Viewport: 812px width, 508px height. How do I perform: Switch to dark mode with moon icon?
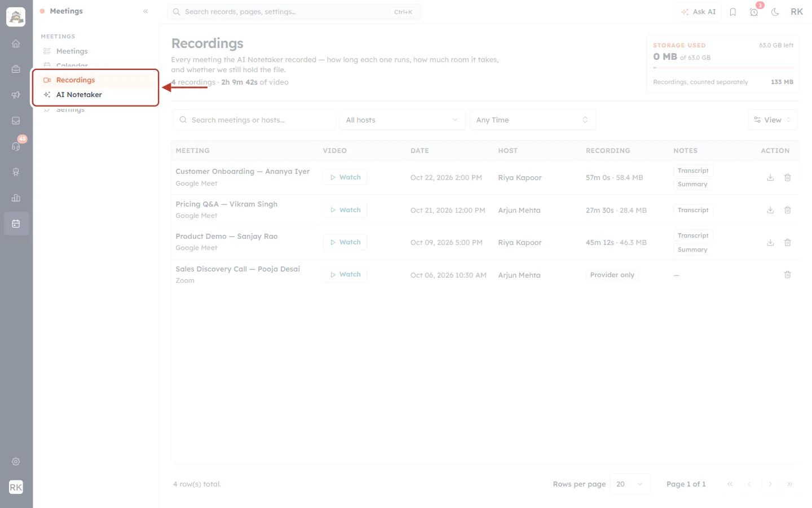click(x=775, y=12)
